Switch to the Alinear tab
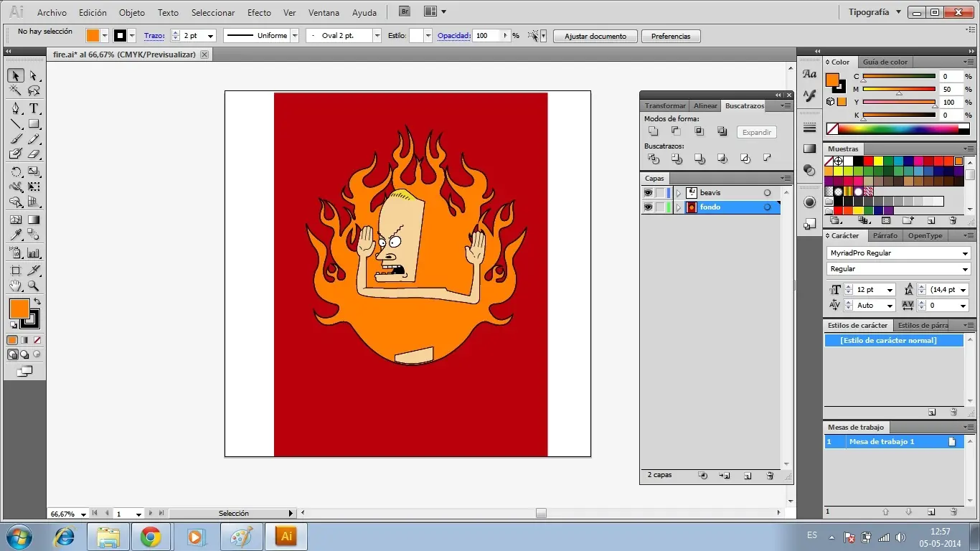The image size is (980, 551). pyautogui.click(x=705, y=105)
